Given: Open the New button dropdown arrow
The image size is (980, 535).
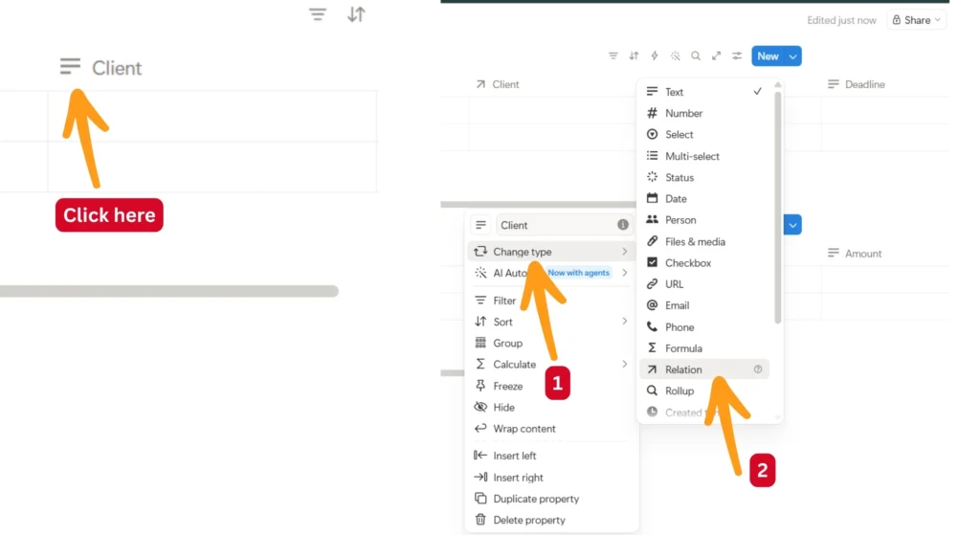Looking at the screenshot, I should point(793,56).
